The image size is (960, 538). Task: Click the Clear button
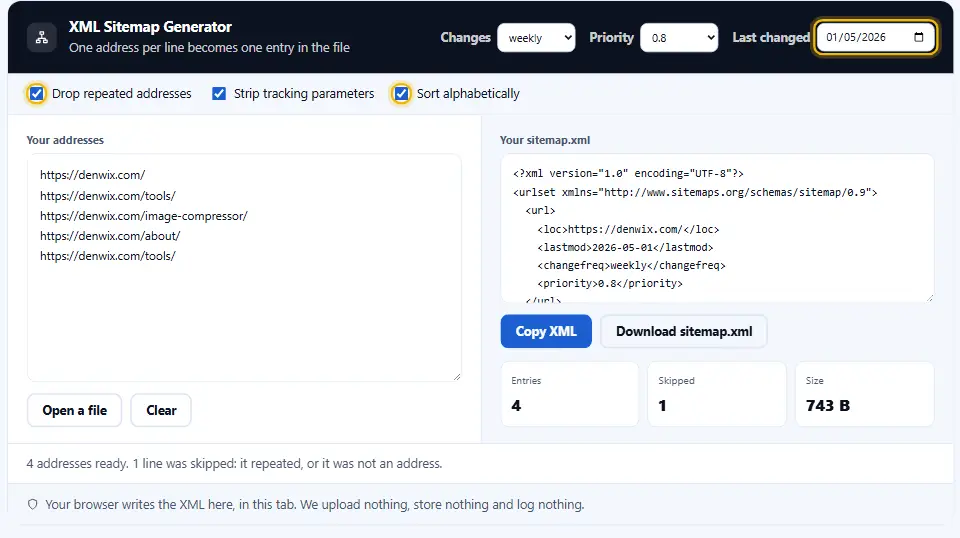161,410
